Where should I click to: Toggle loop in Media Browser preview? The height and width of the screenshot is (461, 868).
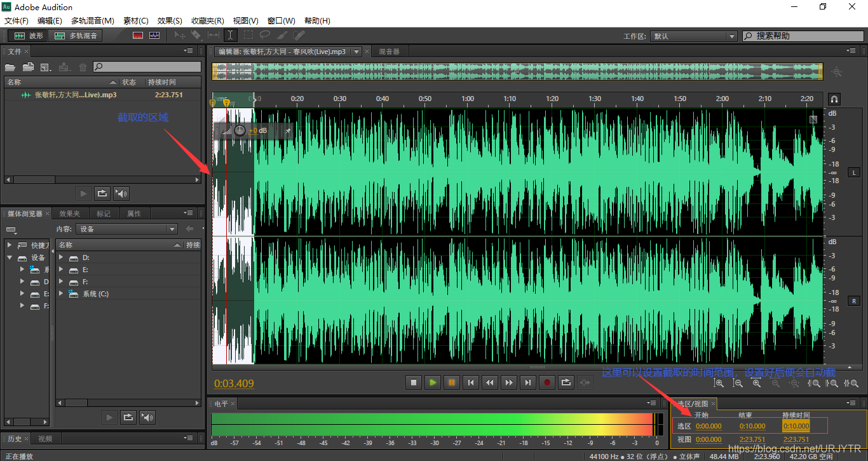pyautogui.click(x=128, y=417)
